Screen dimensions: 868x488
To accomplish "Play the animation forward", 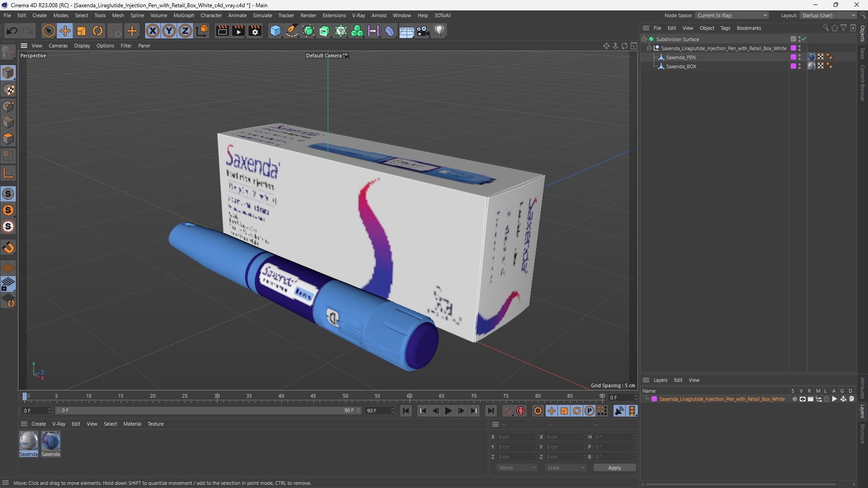I will [448, 411].
